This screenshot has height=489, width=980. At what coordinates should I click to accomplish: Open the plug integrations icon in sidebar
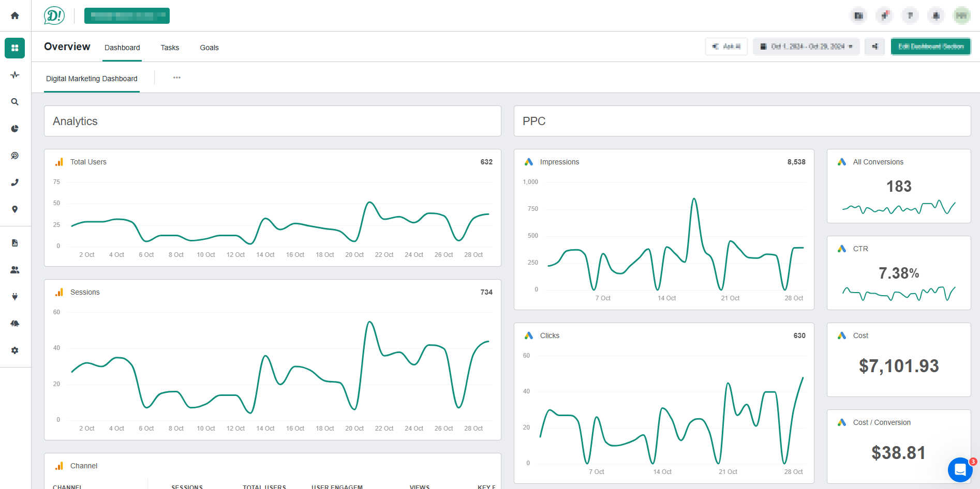click(15, 297)
